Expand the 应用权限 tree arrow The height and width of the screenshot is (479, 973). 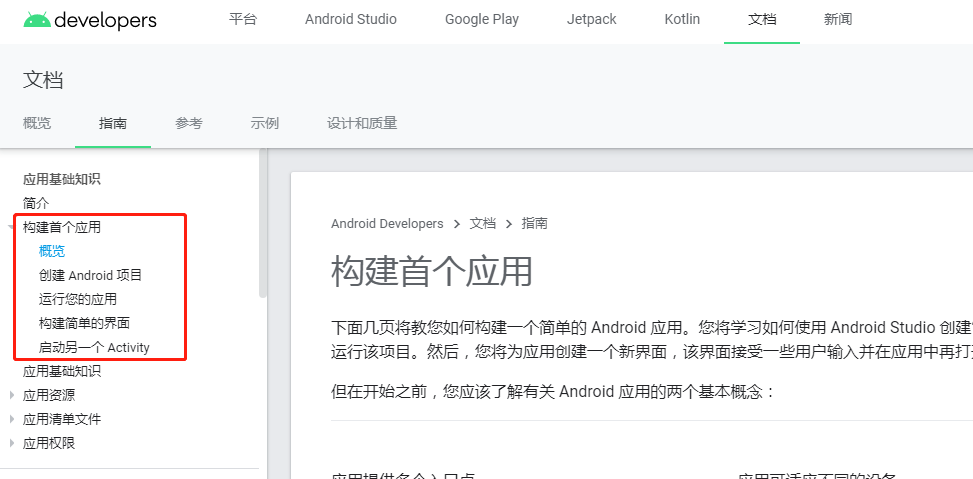click(x=12, y=443)
